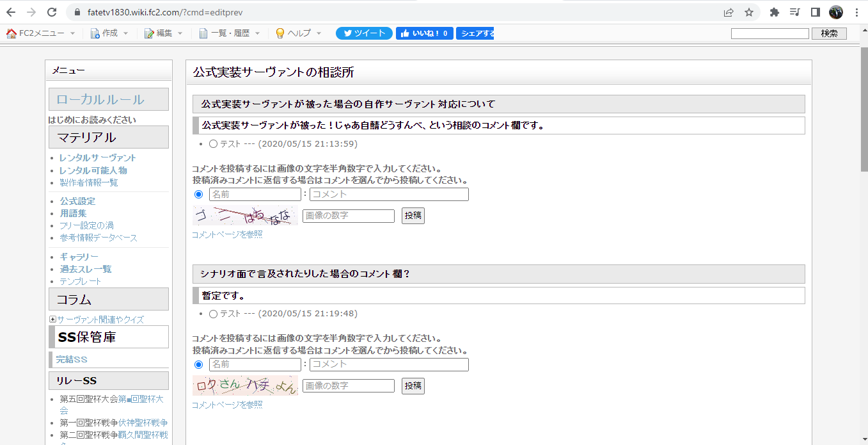Click the Facebook いいね! button
868x445 pixels.
tap(425, 33)
